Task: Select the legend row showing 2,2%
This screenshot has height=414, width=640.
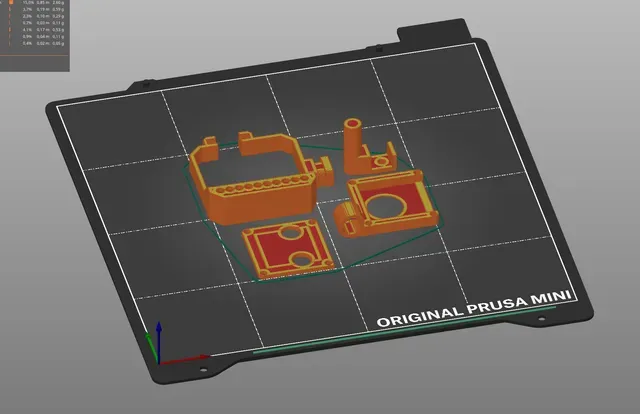Action: tap(36, 16)
